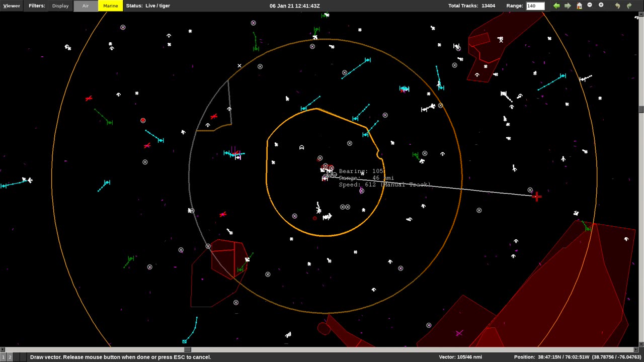Click the horizontal scrollbar left arrow
Viewport: 644px width, 362px height.
tap(3, 349)
